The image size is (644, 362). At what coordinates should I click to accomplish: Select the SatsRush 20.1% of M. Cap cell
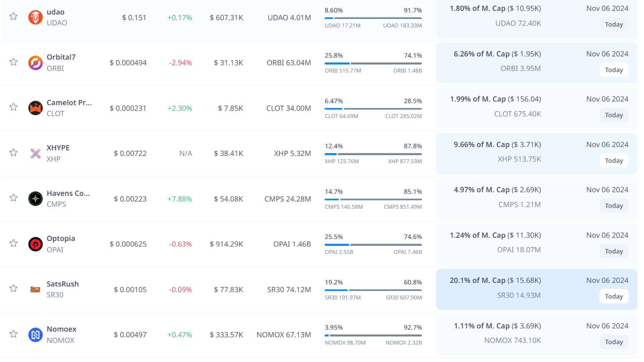point(495,281)
